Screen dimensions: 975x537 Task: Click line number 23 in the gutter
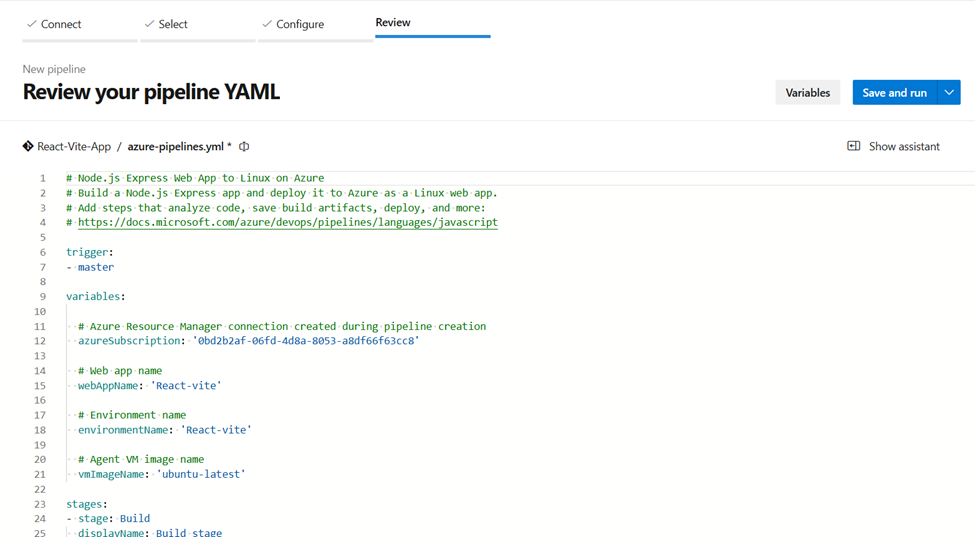point(40,504)
